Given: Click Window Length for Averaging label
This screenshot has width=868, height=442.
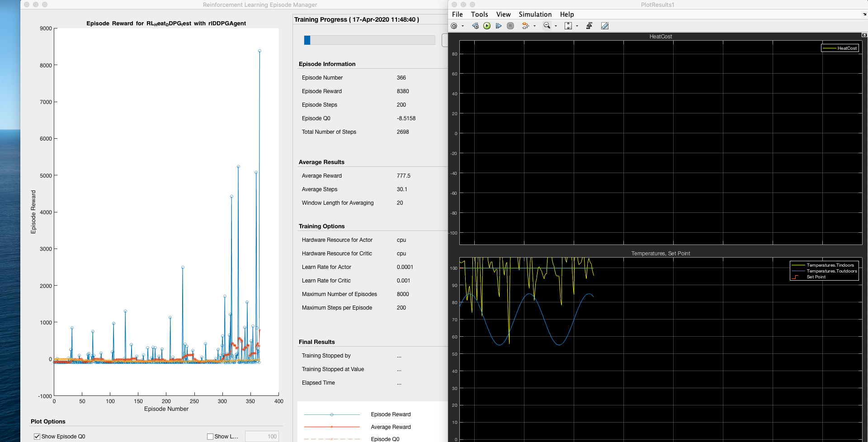Looking at the screenshot, I should pos(338,203).
